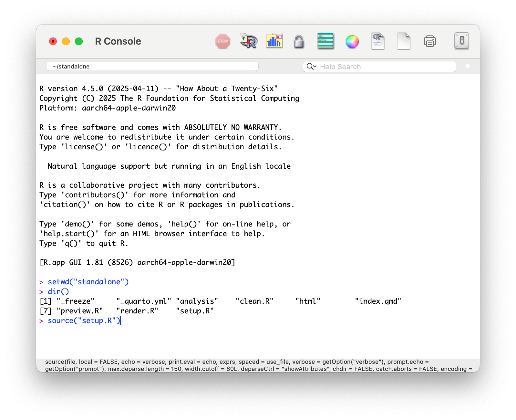Click the setwd("standalone") command text
This screenshot has height=420, width=516.
click(x=88, y=282)
